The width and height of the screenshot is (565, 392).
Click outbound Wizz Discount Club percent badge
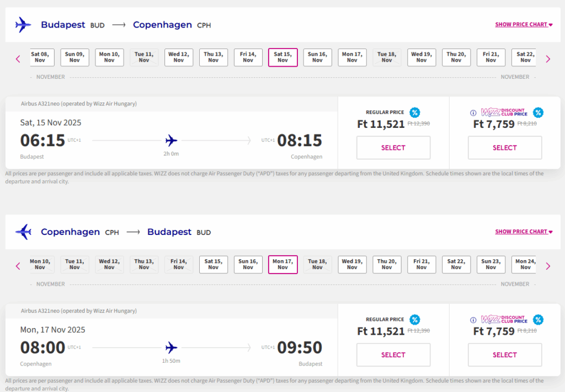point(538,112)
